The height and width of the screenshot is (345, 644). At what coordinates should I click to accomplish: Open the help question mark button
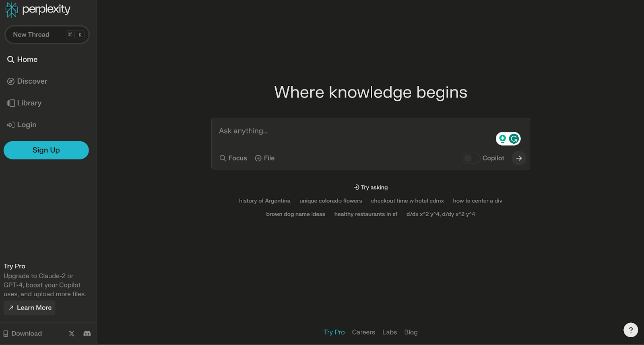tap(631, 330)
